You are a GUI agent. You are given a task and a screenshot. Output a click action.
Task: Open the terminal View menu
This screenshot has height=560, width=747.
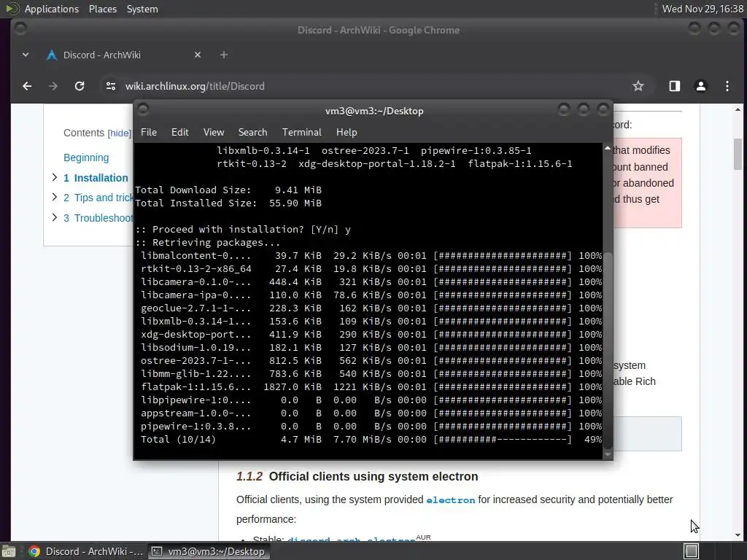point(214,133)
